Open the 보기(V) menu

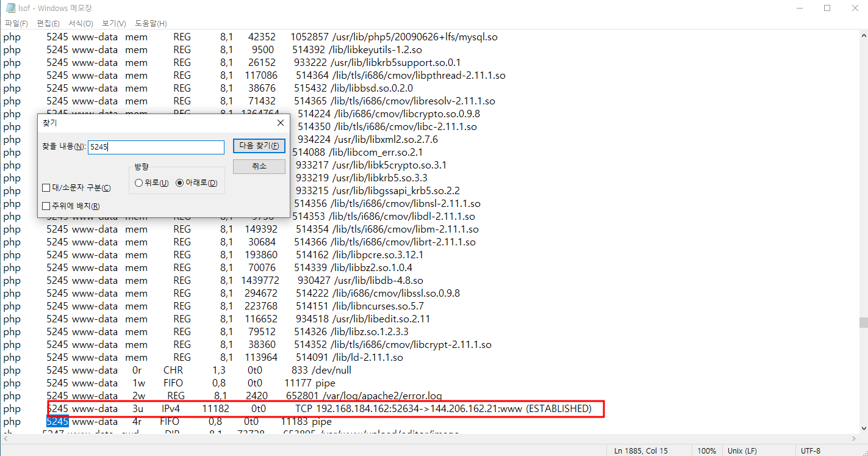pos(114,23)
